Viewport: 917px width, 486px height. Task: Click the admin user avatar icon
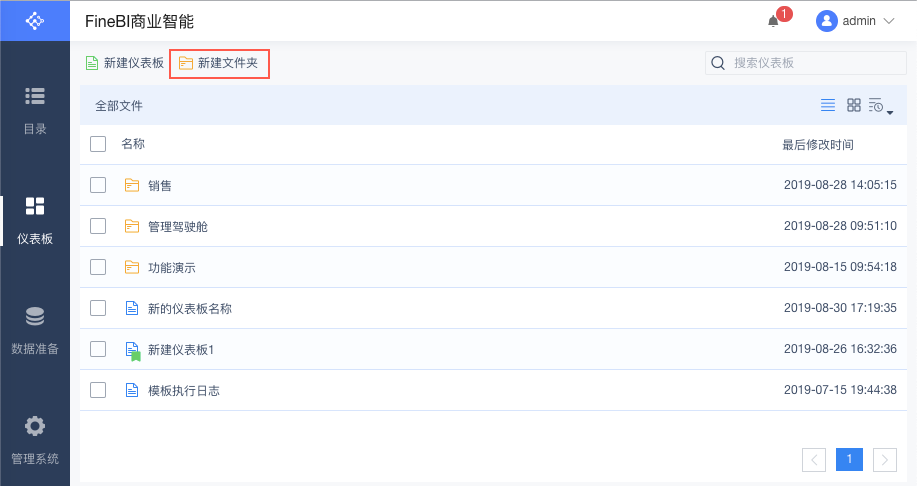click(827, 21)
